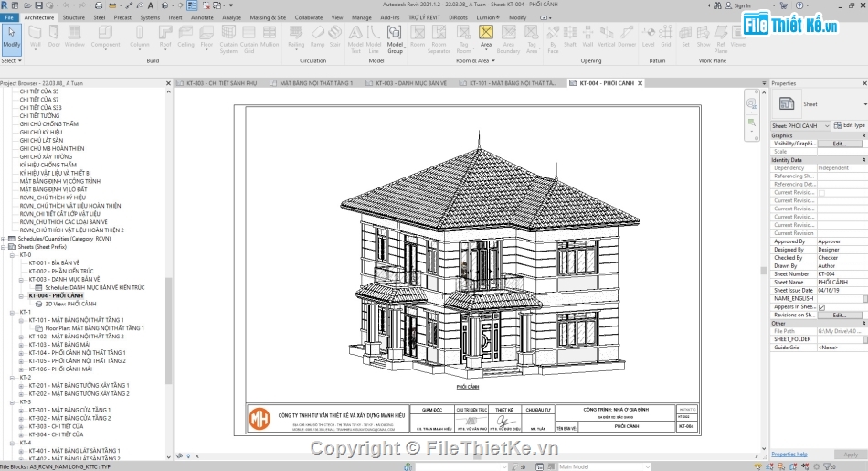Select 3D View: PHỐI CẢNH in browser

coord(70,305)
